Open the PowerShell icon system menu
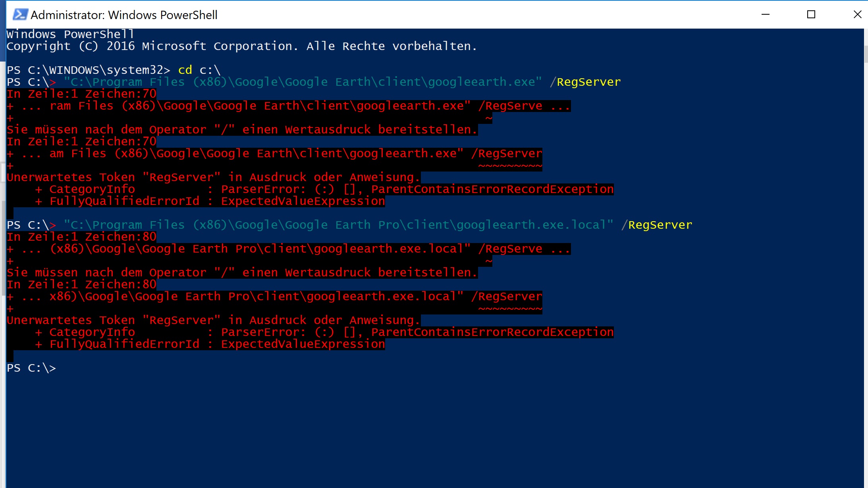Screen dimensions: 868x488 click(x=20, y=15)
